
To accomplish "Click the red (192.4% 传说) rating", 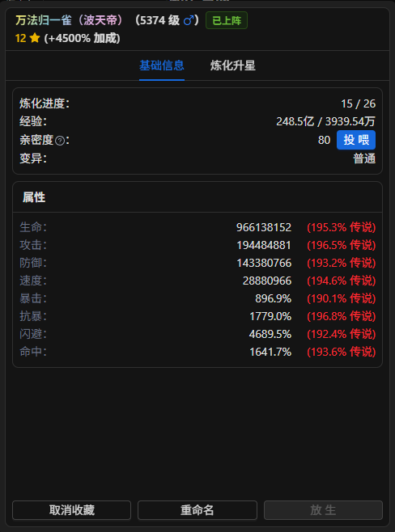I will [342, 334].
